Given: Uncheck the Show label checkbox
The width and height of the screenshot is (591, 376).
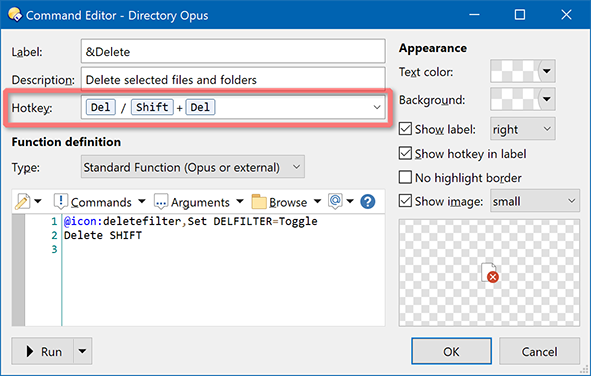Looking at the screenshot, I should tap(405, 129).
